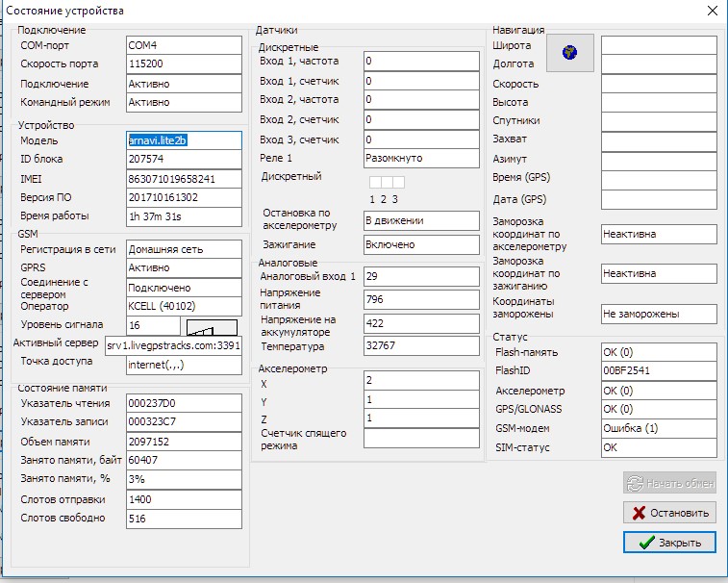Click the greyed-out Начать обмен button

click(x=669, y=483)
